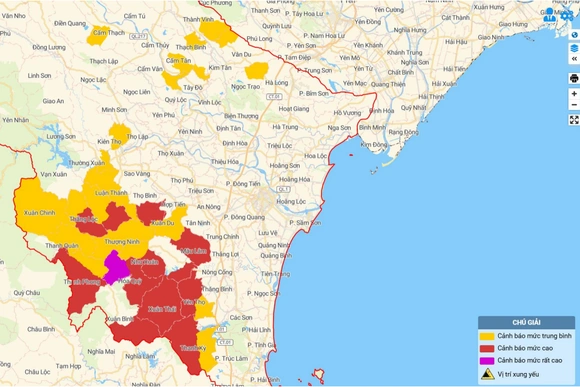Click the 'Luận Thành' yellow region label
Screen dimensions: 580x387
(111, 193)
